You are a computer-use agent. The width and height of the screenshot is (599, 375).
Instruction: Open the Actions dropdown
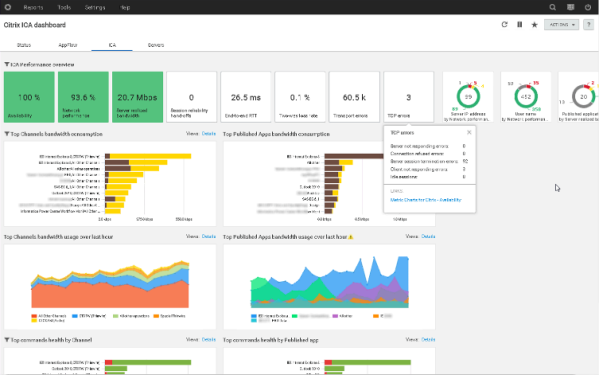click(562, 24)
